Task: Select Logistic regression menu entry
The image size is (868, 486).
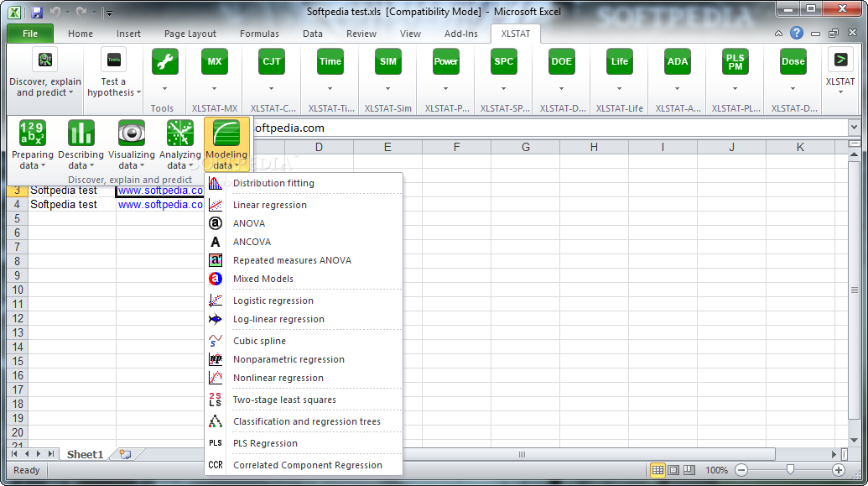Action: (x=304, y=300)
